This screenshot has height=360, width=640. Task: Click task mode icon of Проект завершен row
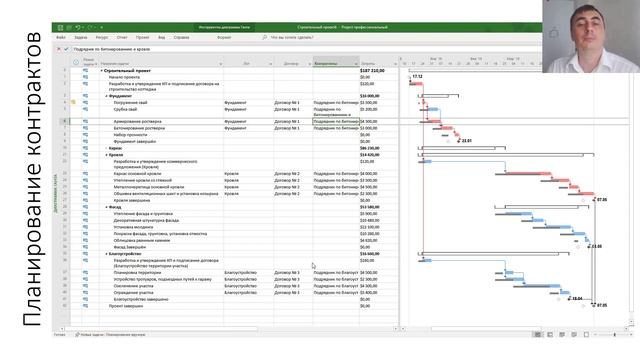click(85, 305)
